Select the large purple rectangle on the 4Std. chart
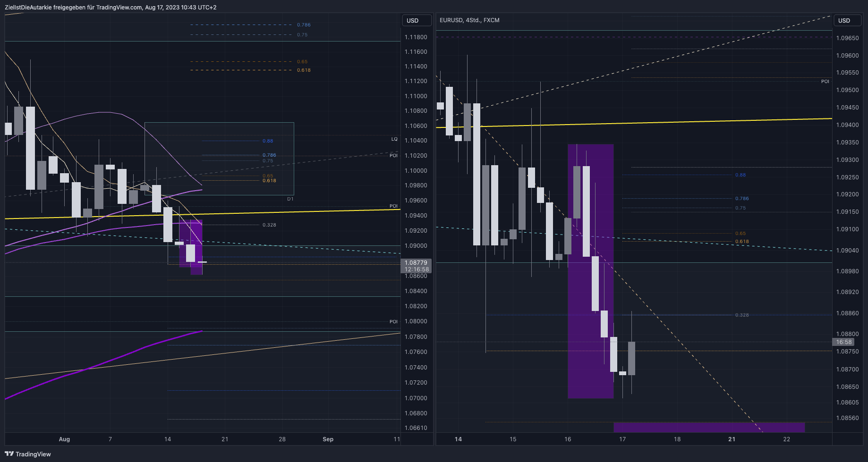Viewport: 868px width, 462px height. pyautogui.click(x=591, y=271)
